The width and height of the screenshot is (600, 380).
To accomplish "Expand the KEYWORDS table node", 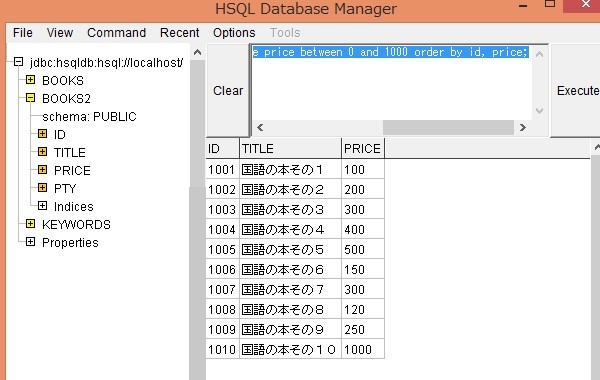I will click(30, 223).
